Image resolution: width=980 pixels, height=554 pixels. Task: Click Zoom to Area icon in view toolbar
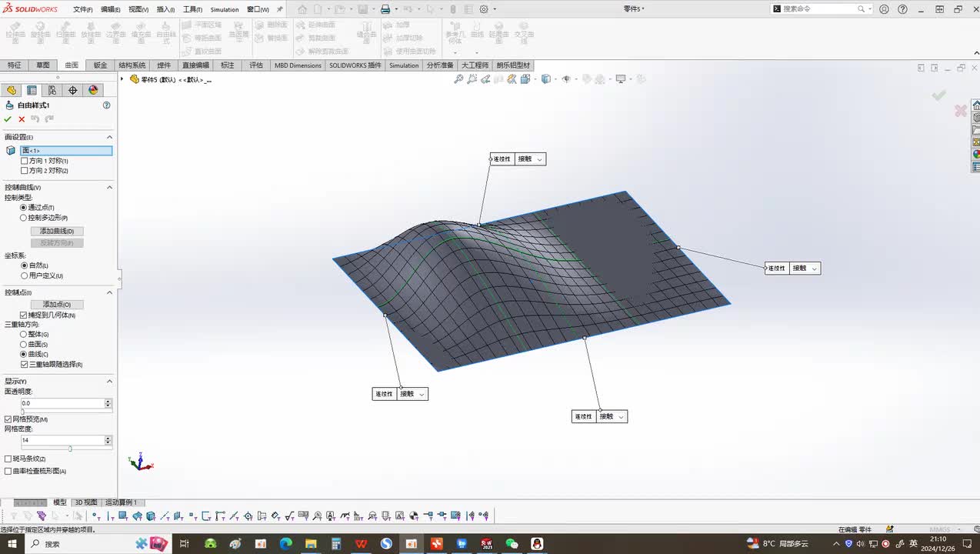pos(472,78)
